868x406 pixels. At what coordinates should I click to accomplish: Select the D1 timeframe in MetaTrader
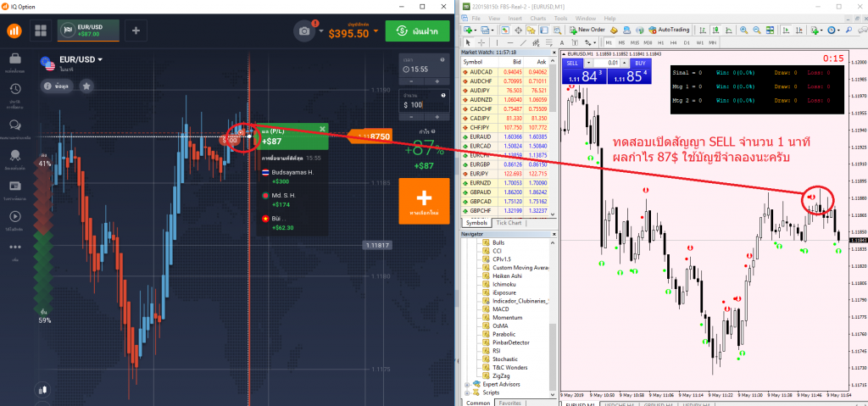click(x=687, y=42)
